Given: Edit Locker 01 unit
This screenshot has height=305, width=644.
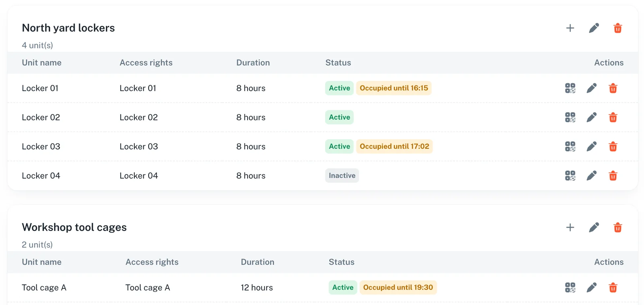Looking at the screenshot, I should (591, 88).
